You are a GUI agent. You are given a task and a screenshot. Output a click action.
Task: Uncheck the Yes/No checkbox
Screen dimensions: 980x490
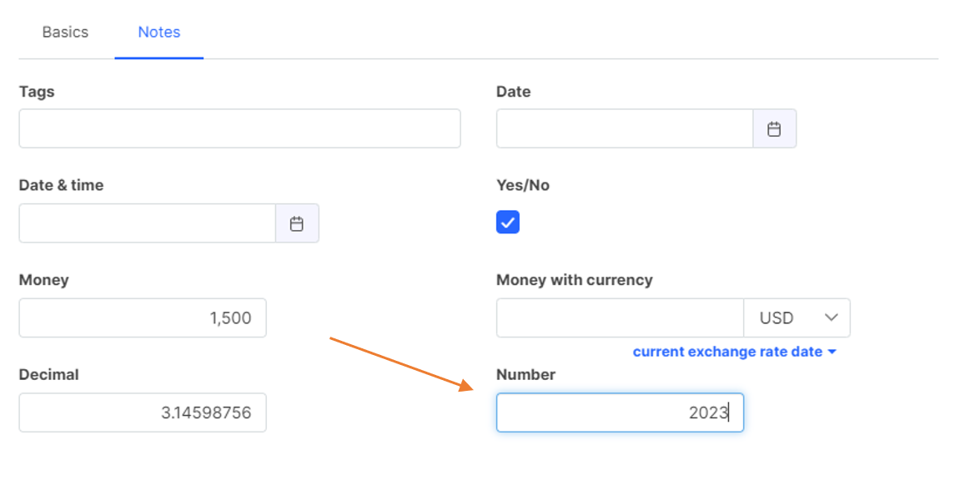pos(507,222)
